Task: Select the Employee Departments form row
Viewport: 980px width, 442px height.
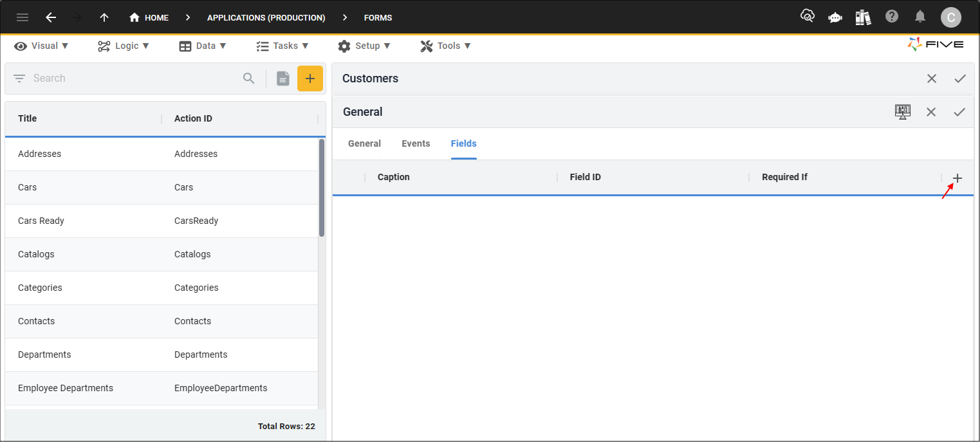Action: (x=162, y=388)
